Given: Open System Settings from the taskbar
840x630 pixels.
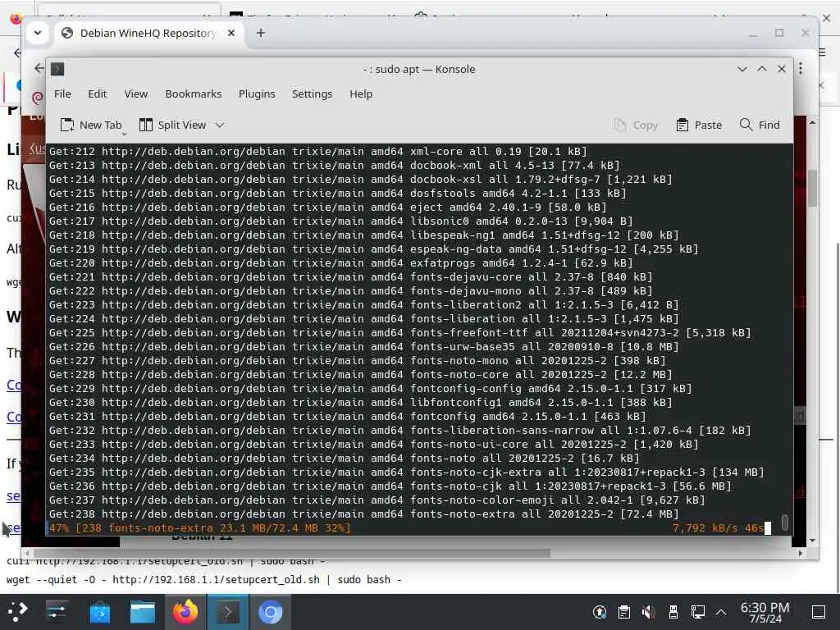Looking at the screenshot, I should [x=57, y=612].
